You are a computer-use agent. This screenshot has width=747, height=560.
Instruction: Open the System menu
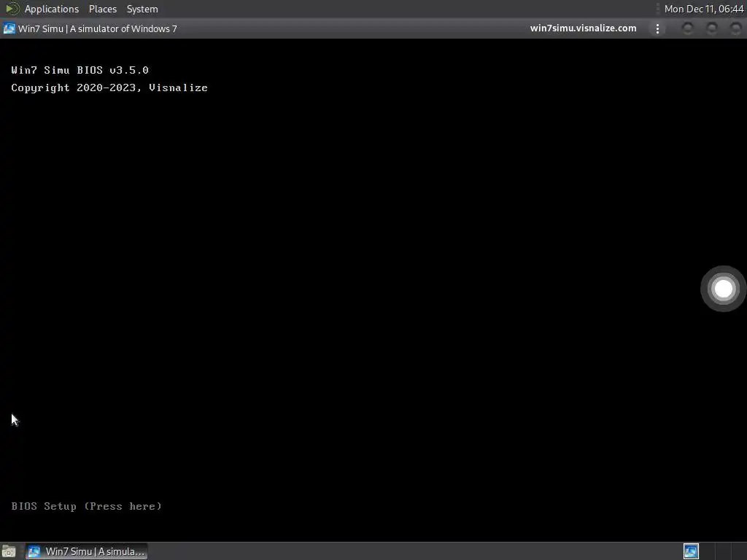pyautogui.click(x=142, y=9)
